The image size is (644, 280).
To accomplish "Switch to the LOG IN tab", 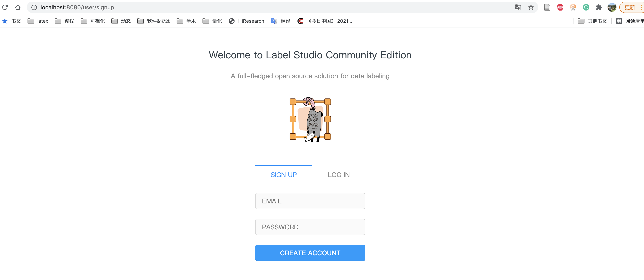I will click(x=339, y=175).
